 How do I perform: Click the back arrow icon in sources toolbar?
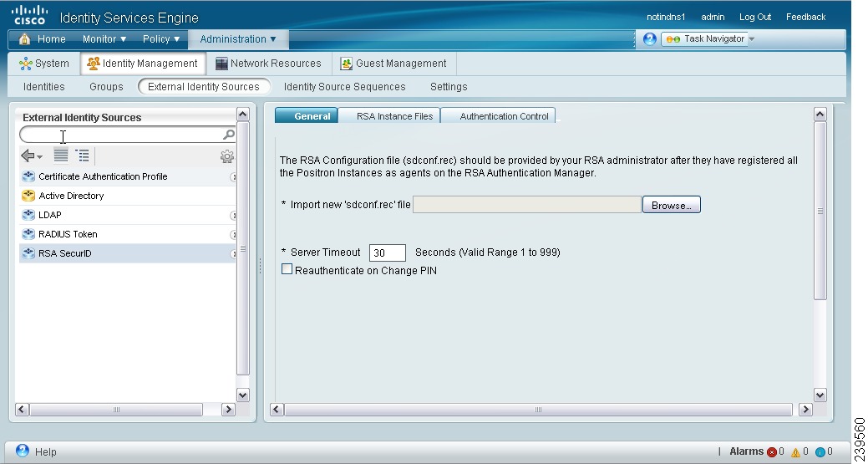28,156
